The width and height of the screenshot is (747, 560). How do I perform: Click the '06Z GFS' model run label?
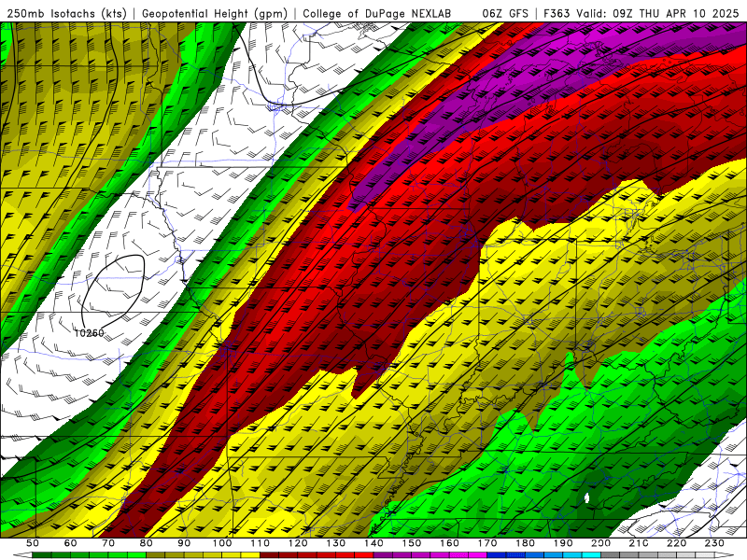coord(505,13)
